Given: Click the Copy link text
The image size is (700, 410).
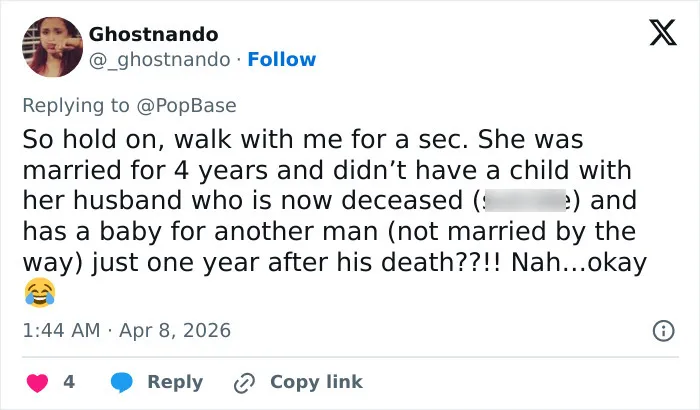Looking at the screenshot, I should 316,382.
